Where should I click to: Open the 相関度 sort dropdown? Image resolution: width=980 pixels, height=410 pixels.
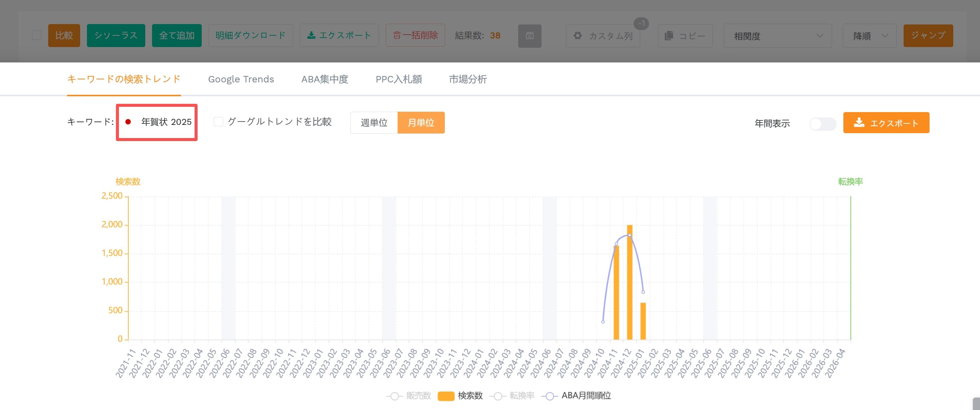click(778, 36)
